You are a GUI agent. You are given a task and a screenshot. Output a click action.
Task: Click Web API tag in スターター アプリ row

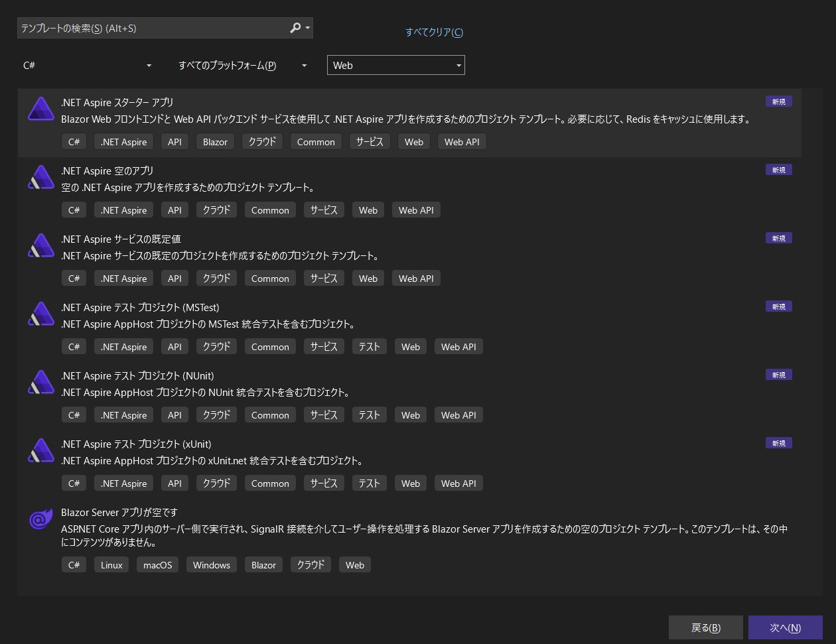pyautogui.click(x=462, y=142)
